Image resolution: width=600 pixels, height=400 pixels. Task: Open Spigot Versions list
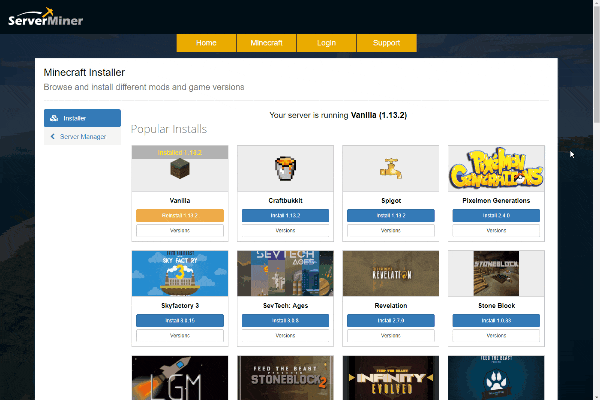click(x=391, y=230)
